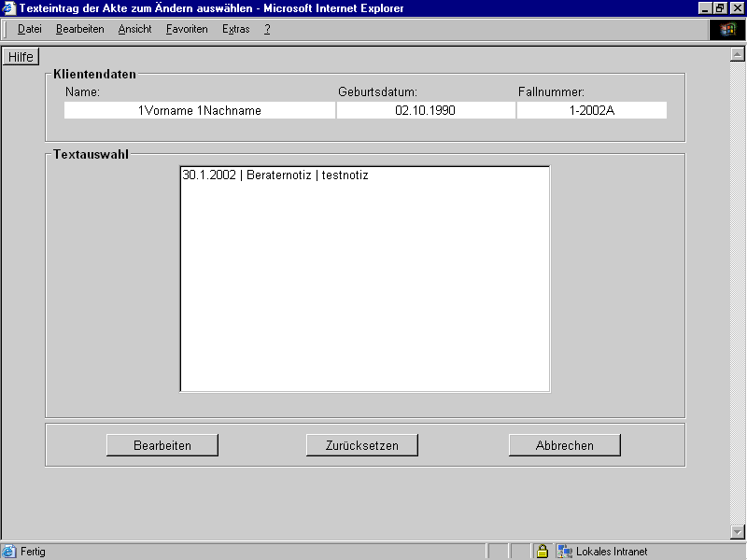Open the Datei menu
Image resolution: width=747 pixels, height=560 pixels.
[30, 29]
